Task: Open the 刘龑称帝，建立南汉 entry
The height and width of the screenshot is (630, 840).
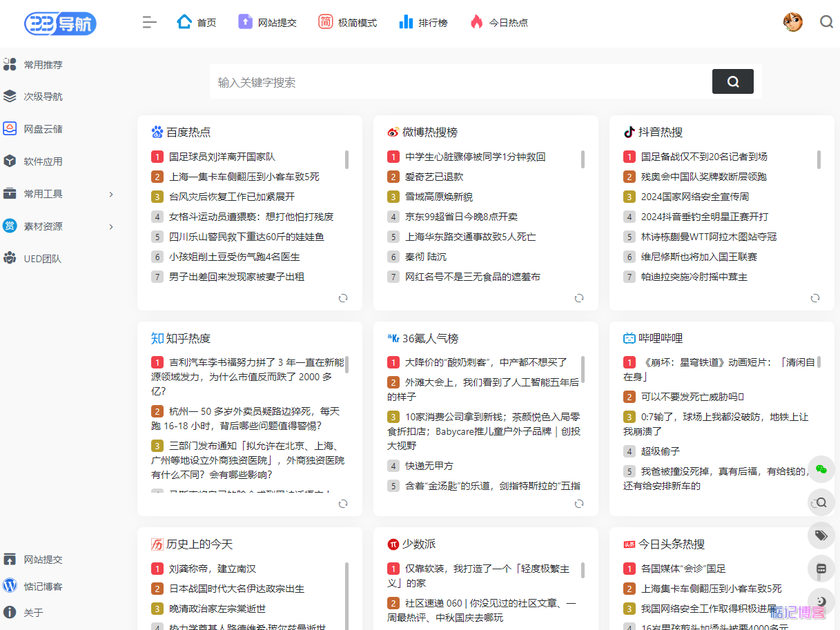Action: pos(213,569)
